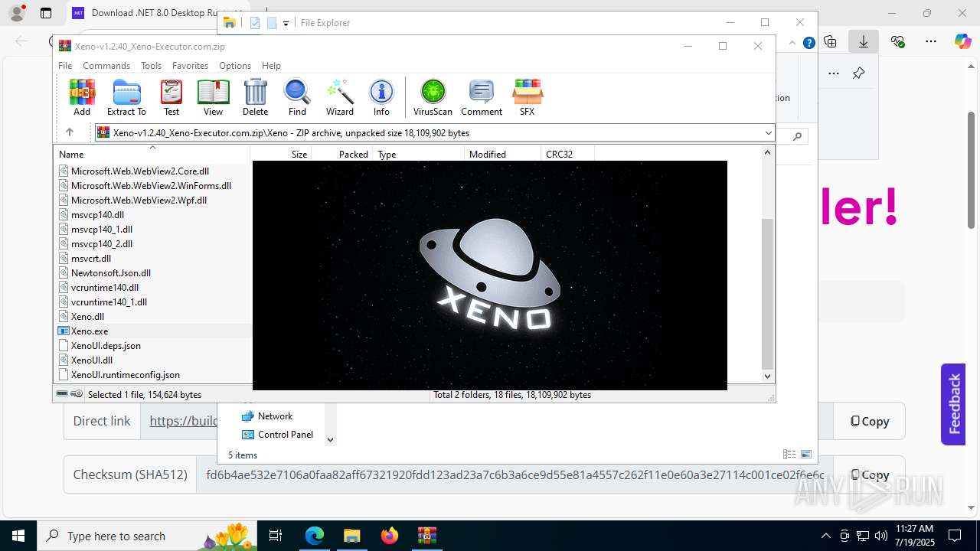
Task: Open Edge Copilot icon
Action: tap(962, 41)
